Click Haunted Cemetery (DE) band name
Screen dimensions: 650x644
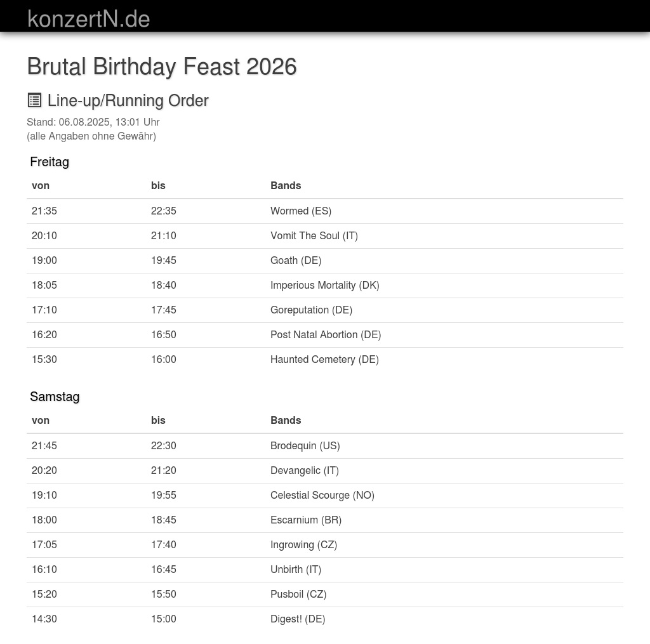point(324,359)
